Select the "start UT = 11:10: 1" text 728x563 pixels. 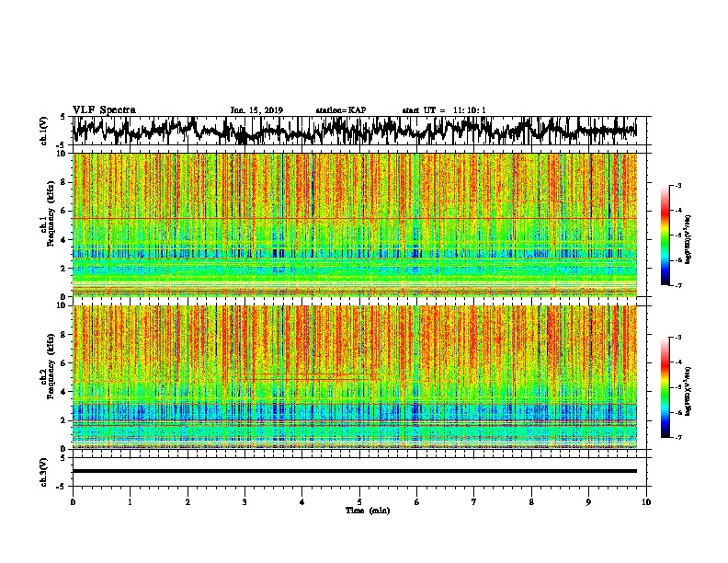(x=444, y=110)
